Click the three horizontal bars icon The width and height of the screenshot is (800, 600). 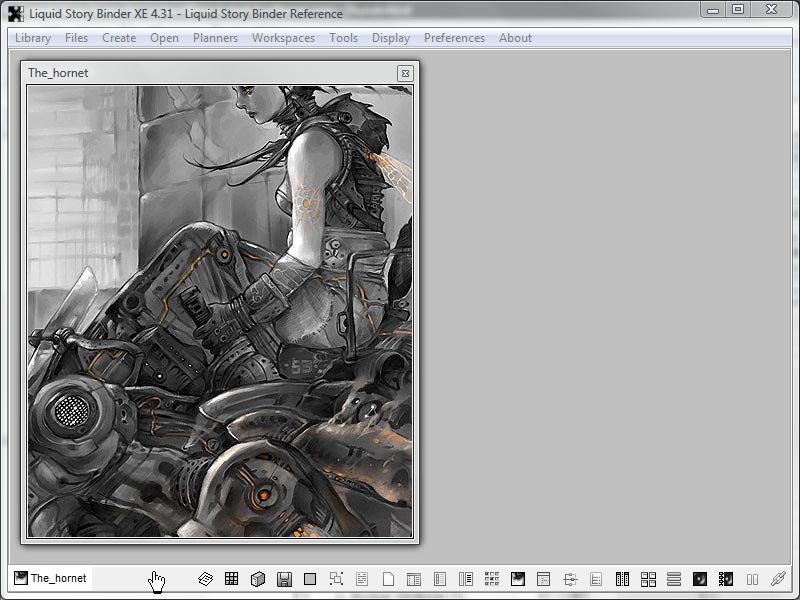click(x=674, y=578)
